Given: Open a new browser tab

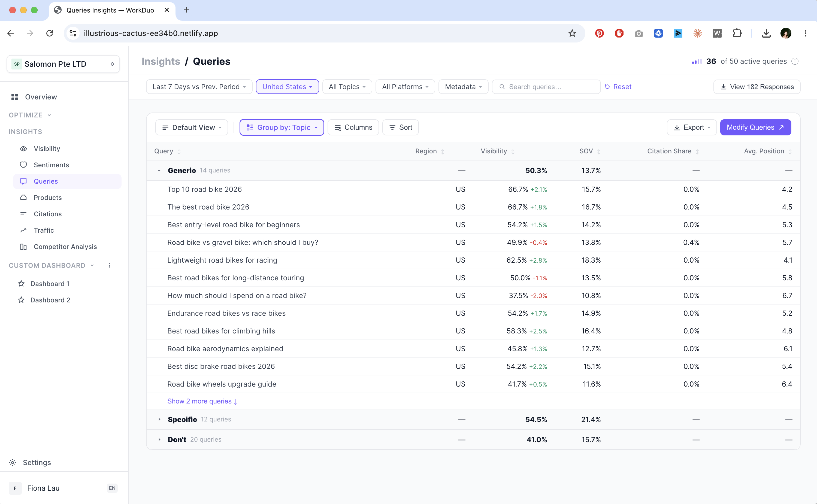Looking at the screenshot, I should 186,10.
